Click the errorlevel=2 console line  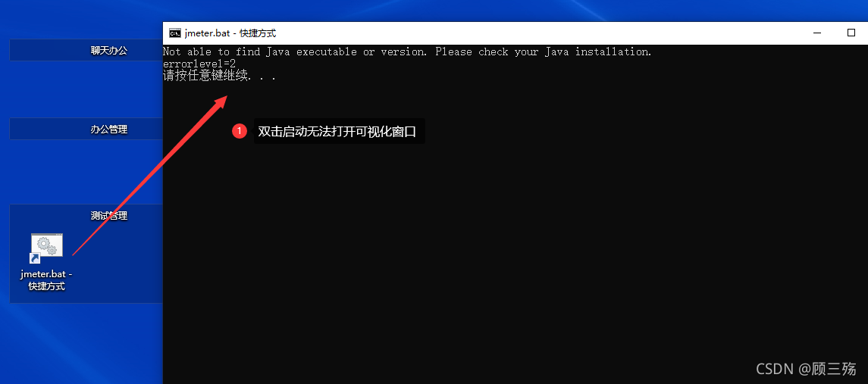(x=199, y=64)
